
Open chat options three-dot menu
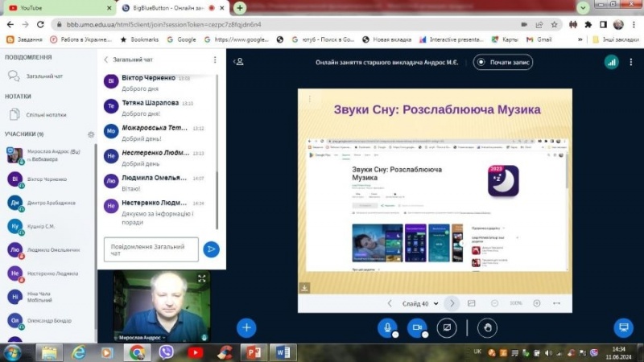click(215, 60)
